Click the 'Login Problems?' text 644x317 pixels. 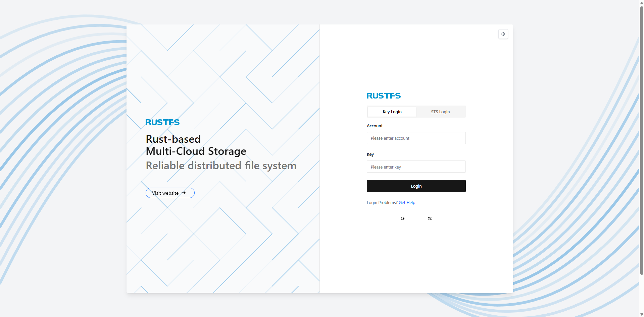(x=382, y=203)
